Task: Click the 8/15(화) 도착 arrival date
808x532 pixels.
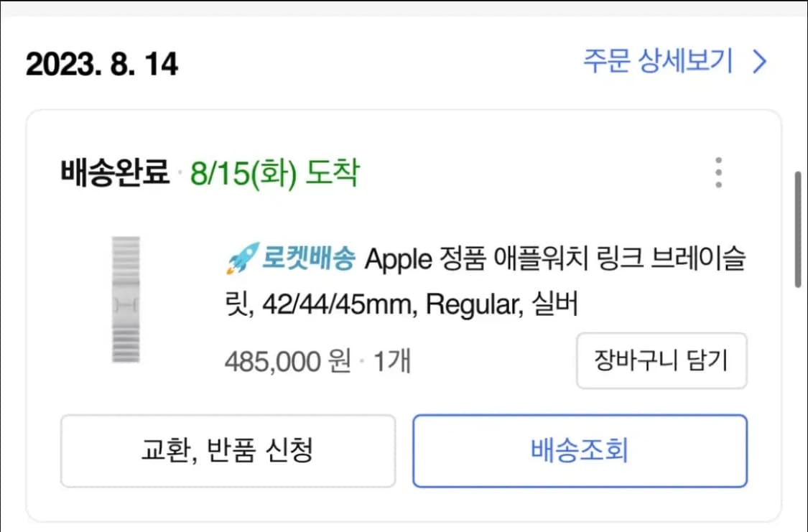Action: pos(275,172)
